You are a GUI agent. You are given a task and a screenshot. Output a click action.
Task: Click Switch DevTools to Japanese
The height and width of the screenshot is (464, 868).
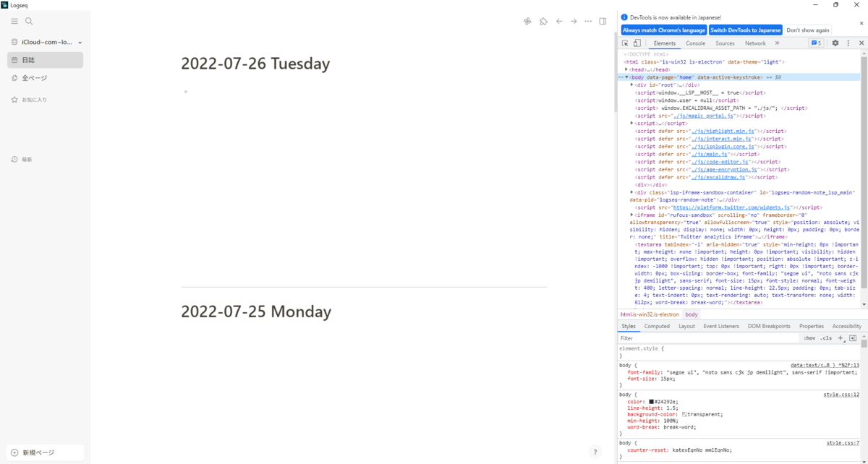pyautogui.click(x=746, y=30)
